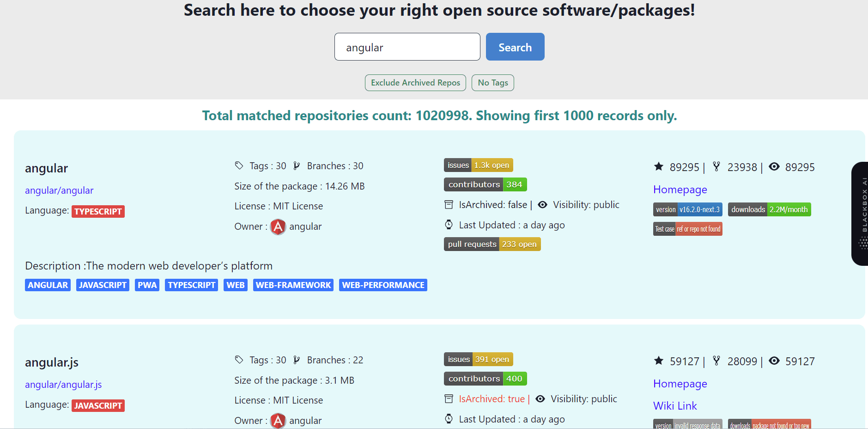Click the star icon beside 89295

tap(659, 166)
